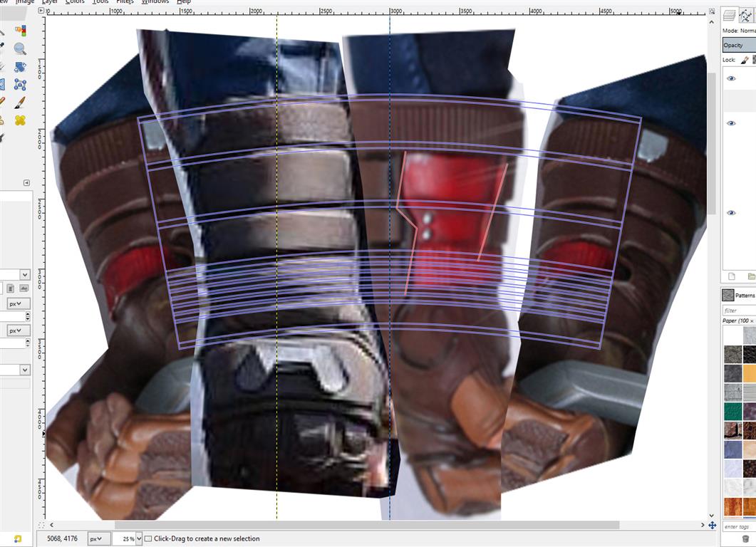The width and height of the screenshot is (756, 547).
Task: Open the Colors menu
Action: (75, 2)
